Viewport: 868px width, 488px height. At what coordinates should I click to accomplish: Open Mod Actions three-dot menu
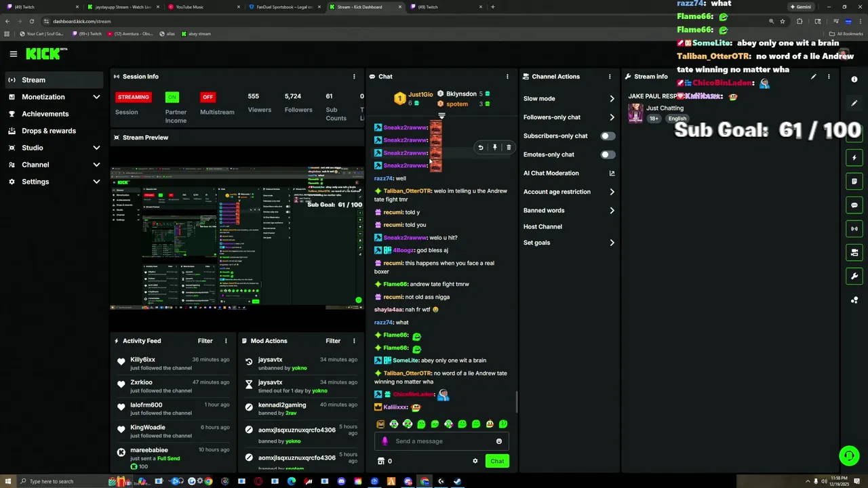(353, 341)
